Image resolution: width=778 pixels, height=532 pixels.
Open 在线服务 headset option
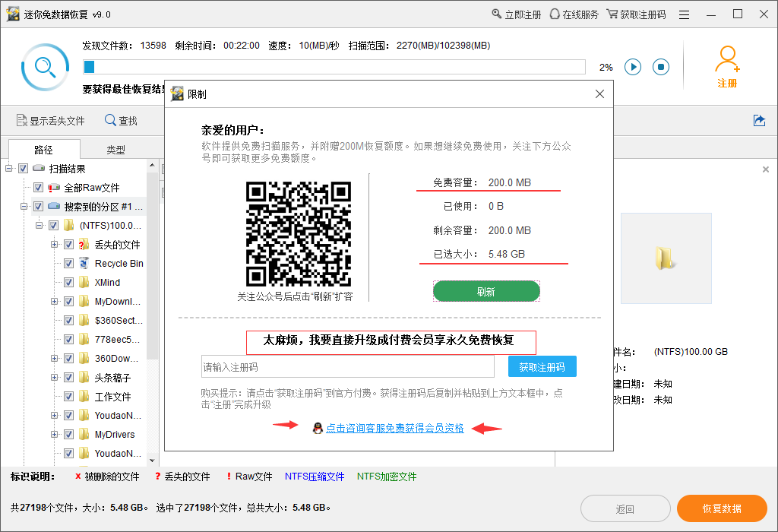pyautogui.click(x=574, y=14)
